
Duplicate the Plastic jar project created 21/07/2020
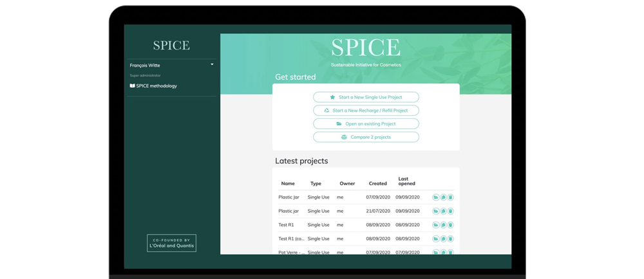coord(443,212)
